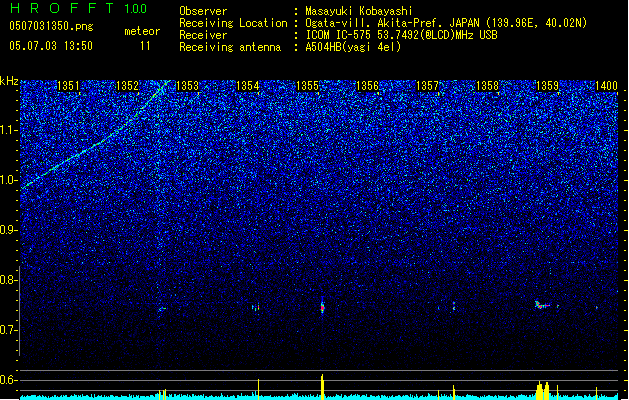This screenshot has width=629, height=400.
Task: Click the kHz axis unit label
Action: point(9,81)
